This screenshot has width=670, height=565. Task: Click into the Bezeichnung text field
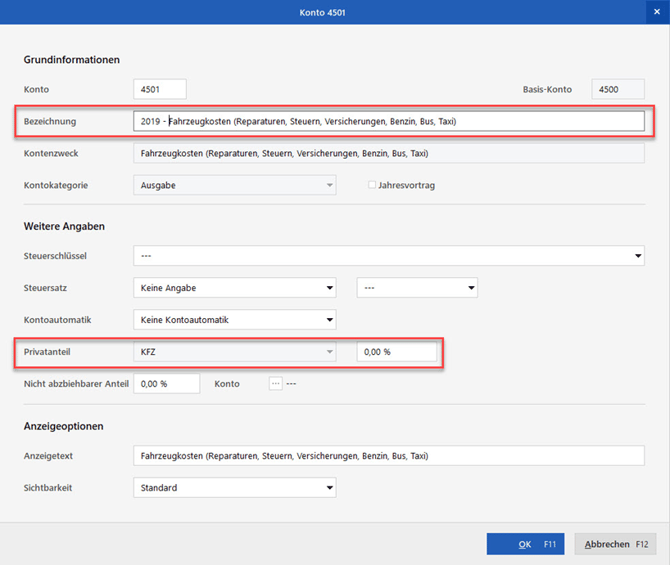[388, 121]
